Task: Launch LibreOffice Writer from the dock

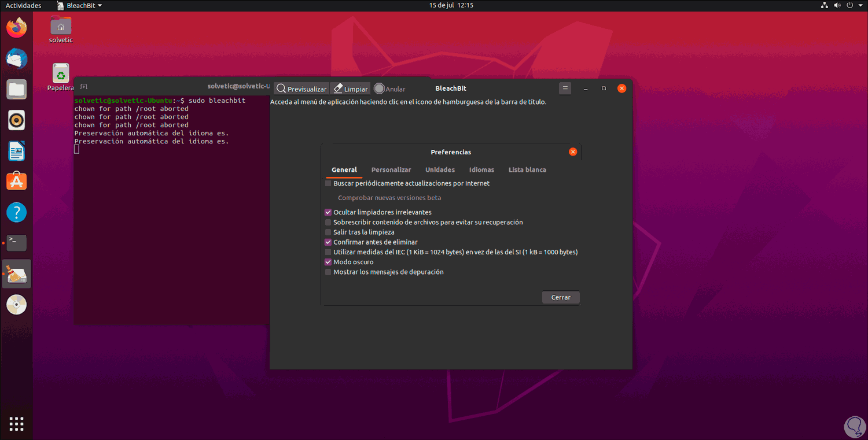Action: [x=17, y=151]
